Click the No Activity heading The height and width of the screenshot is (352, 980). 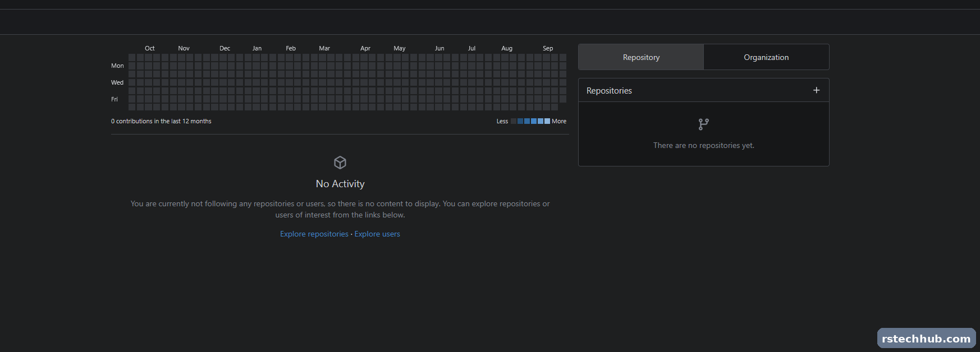pos(340,184)
